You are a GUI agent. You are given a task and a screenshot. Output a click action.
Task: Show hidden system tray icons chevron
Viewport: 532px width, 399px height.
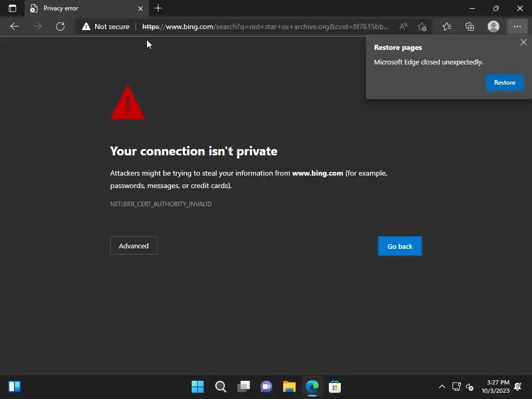[442, 387]
